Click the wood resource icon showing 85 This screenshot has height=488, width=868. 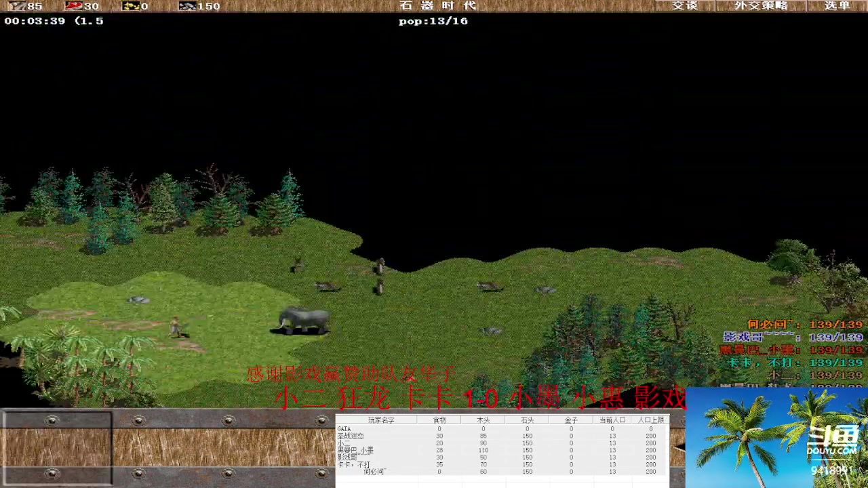point(16,6)
